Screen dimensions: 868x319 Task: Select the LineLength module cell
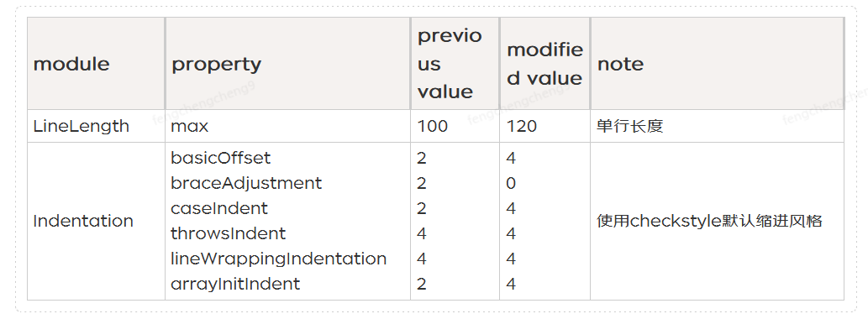click(x=97, y=126)
